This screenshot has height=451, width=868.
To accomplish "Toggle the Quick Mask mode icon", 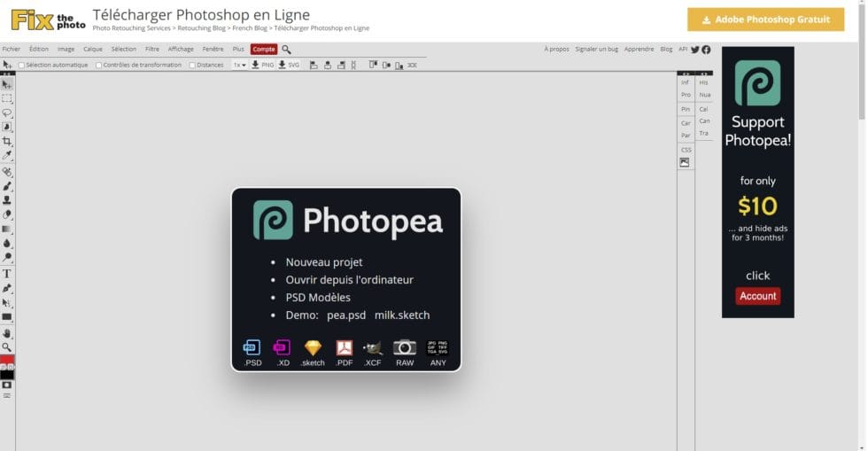I will tap(7, 385).
